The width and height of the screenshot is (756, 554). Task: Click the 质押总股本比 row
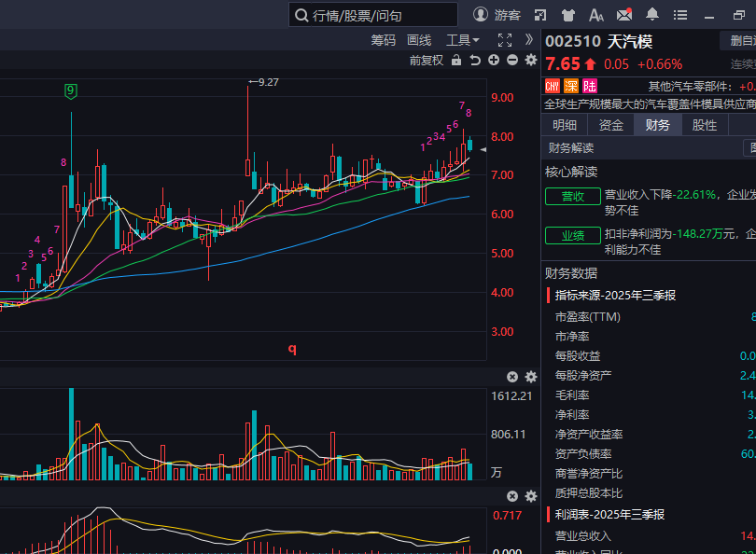tap(649, 493)
